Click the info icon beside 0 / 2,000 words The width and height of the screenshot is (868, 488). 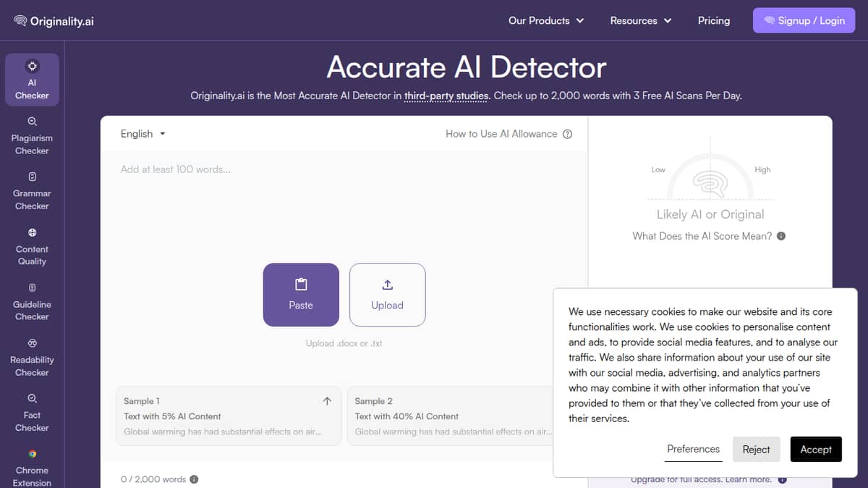(x=194, y=479)
